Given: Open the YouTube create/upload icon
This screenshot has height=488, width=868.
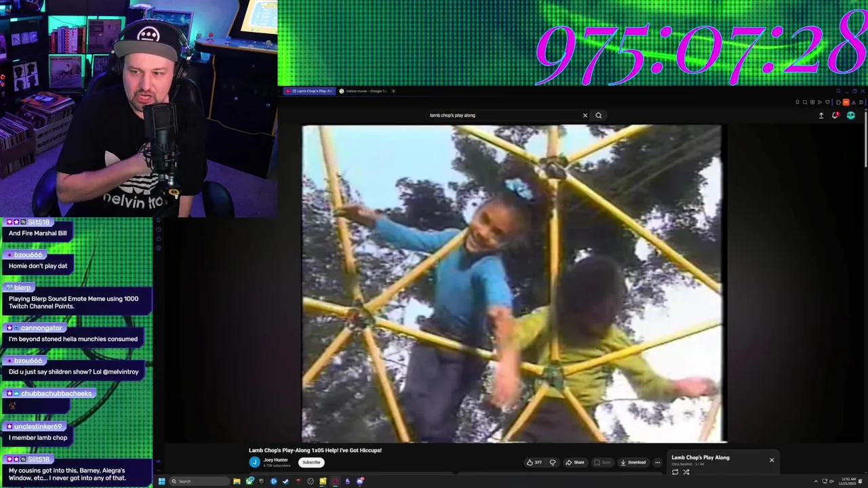Looking at the screenshot, I should pos(821,115).
